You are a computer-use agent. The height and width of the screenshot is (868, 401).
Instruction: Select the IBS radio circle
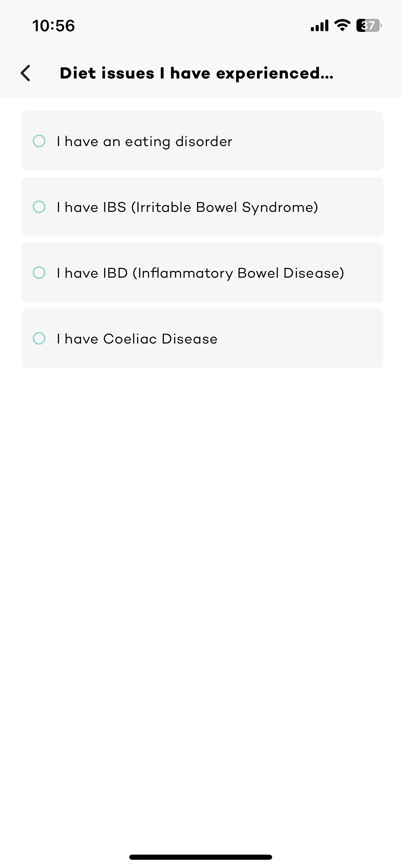coord(39,207)
